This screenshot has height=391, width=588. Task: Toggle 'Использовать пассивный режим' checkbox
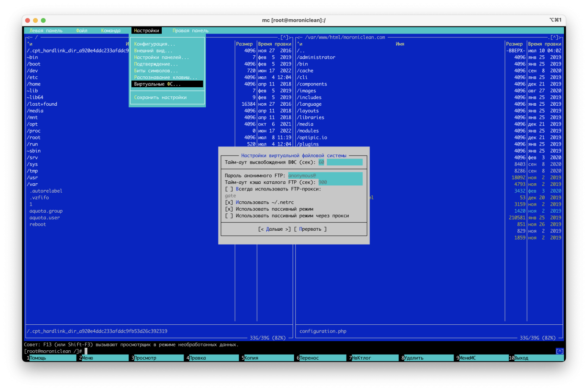(x=269, y=209)
